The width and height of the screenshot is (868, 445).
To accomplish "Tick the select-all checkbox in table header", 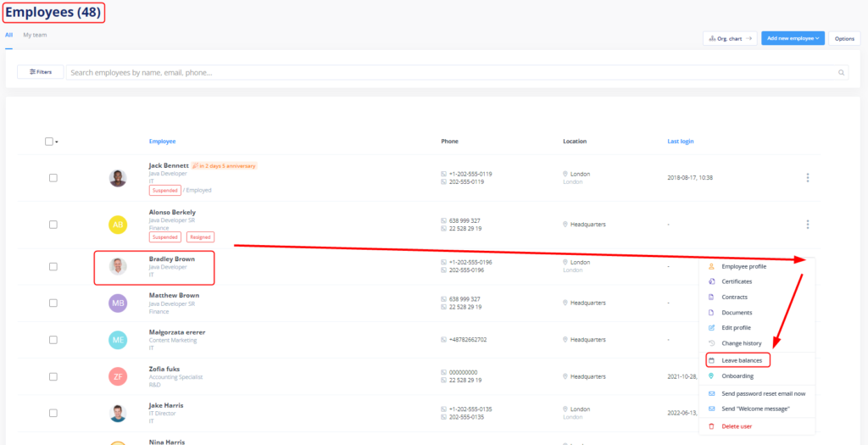I will 48,142.
